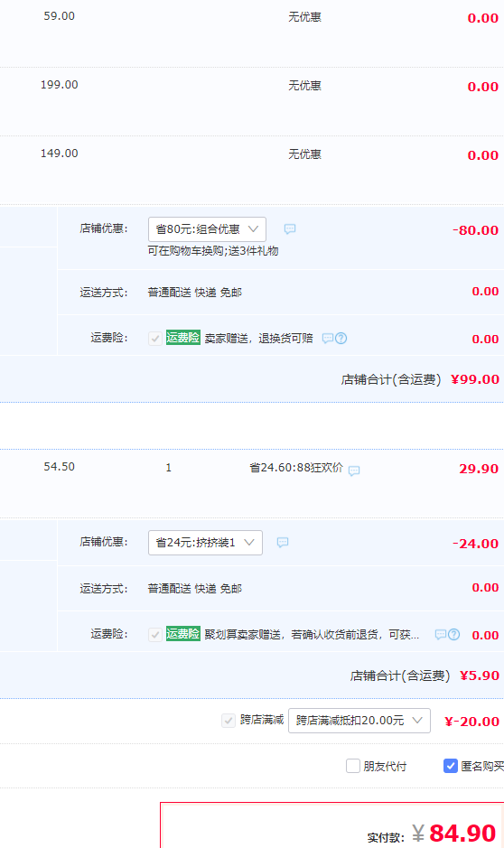Click 聚划算卖家赠送 truncated insurance description

coord(312,634)
